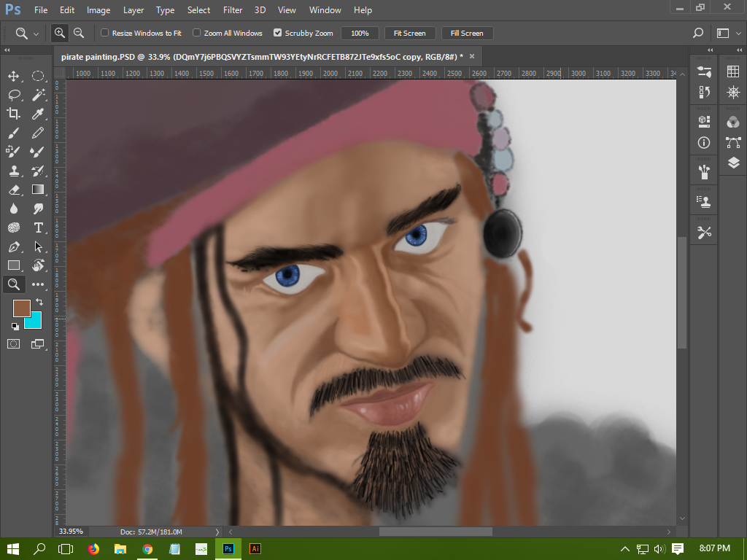Activate the Pen tool

[x=13, y=246]
